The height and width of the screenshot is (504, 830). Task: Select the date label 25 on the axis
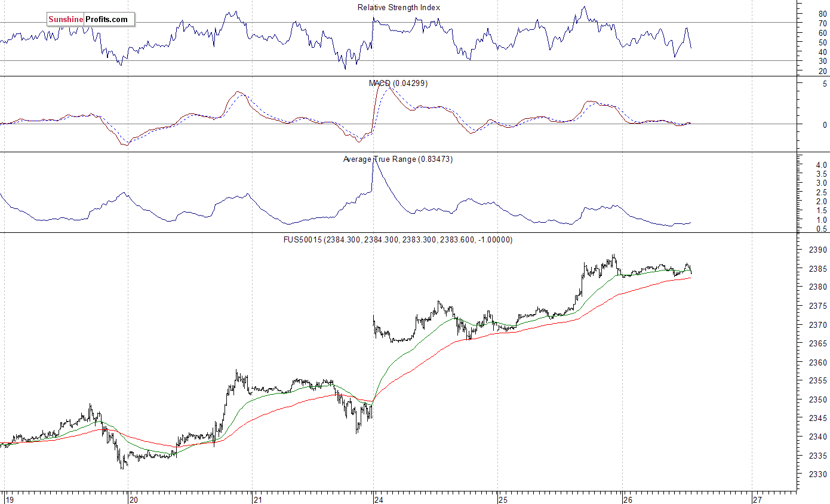point(503,499)
